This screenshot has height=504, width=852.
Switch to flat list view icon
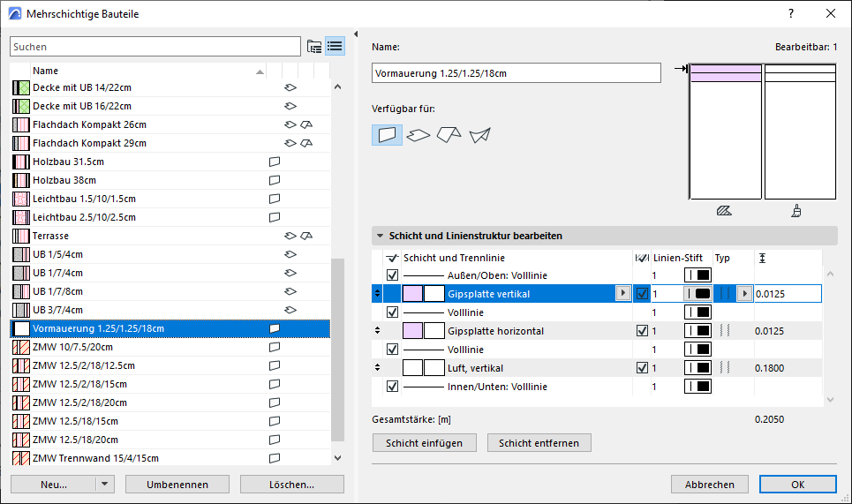[335, 47]
